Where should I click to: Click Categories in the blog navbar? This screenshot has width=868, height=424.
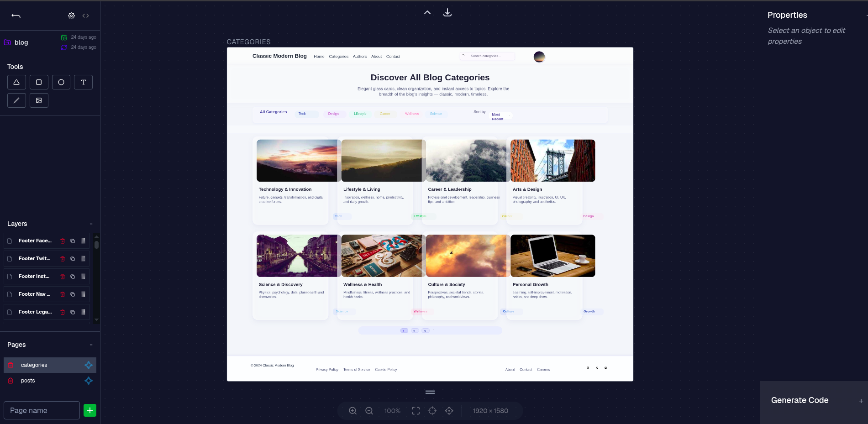(339, 57)
